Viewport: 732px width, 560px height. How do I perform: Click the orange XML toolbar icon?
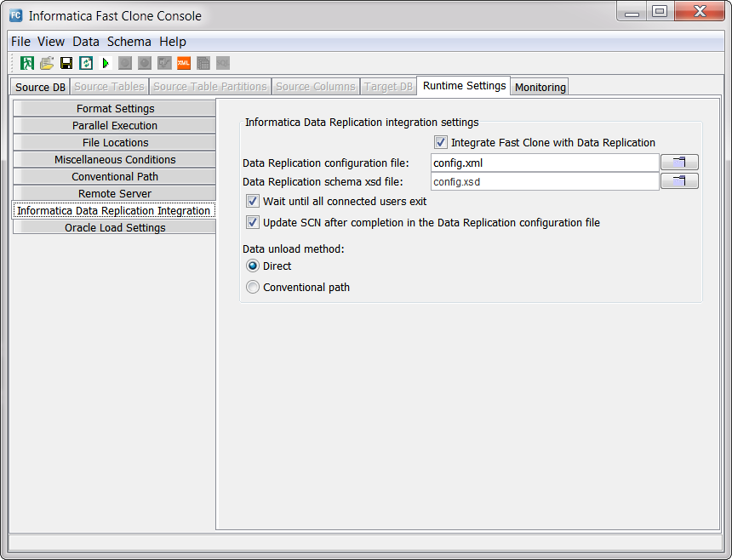tap(184, 63)
